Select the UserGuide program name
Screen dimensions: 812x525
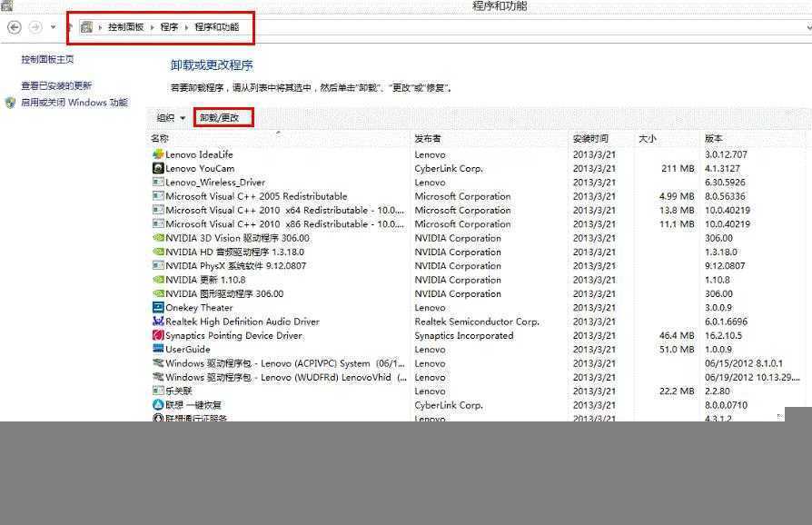[x=188, y=350]
